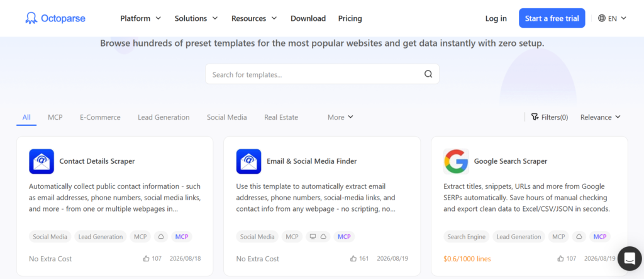Click purple MCP badge on Google Search Scraper
Screen dimensions: 644x279
pyautogui.click(x=599, y=237)
